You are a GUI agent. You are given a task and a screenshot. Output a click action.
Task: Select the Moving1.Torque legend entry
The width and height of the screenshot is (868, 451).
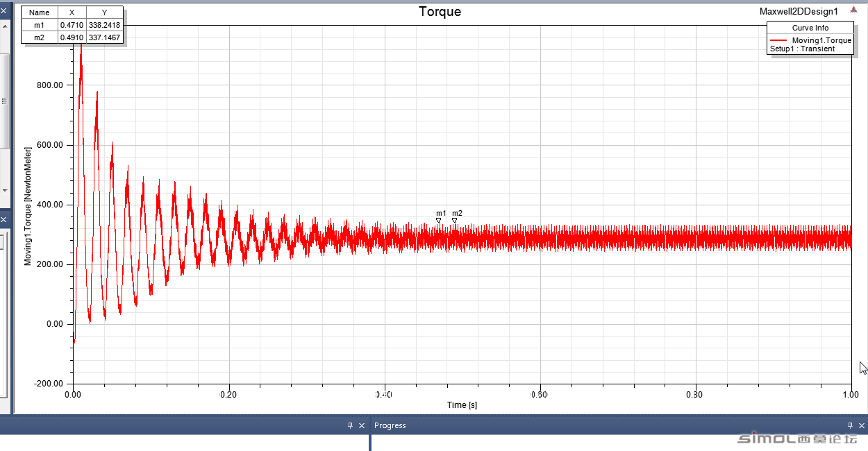[x=821, y=40]
